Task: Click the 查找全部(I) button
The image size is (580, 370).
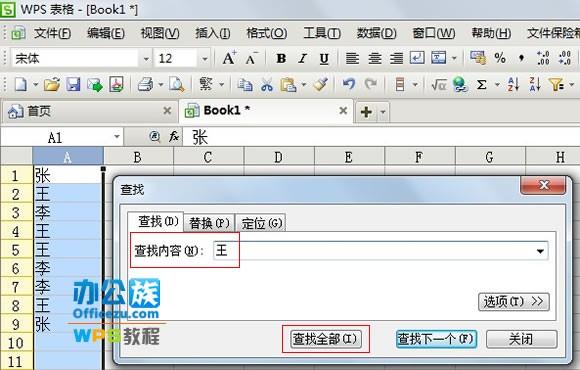Action: pyautogui.click(x=325, y=339)
